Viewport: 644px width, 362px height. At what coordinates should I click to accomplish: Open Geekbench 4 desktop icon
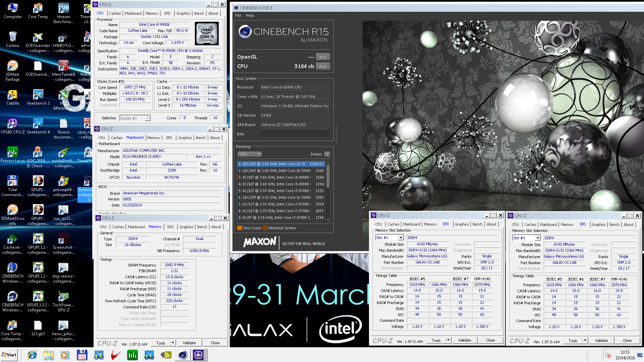[x=38, y=126]
